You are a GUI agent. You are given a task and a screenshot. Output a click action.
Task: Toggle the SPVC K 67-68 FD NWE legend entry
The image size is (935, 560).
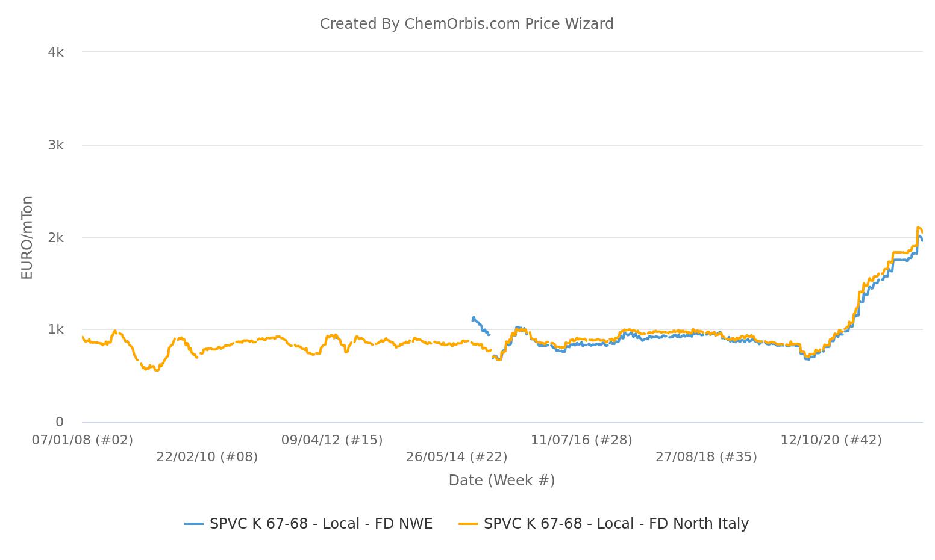tap(308, 524)
